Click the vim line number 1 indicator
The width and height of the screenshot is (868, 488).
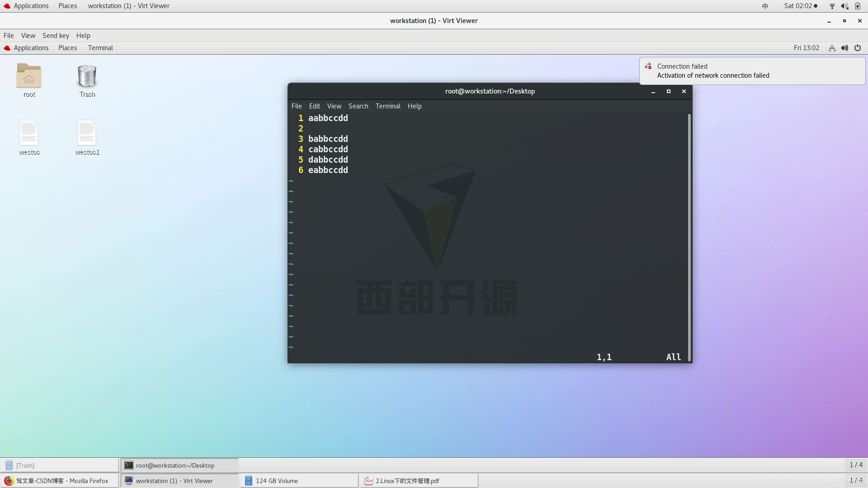coord(301,118)
